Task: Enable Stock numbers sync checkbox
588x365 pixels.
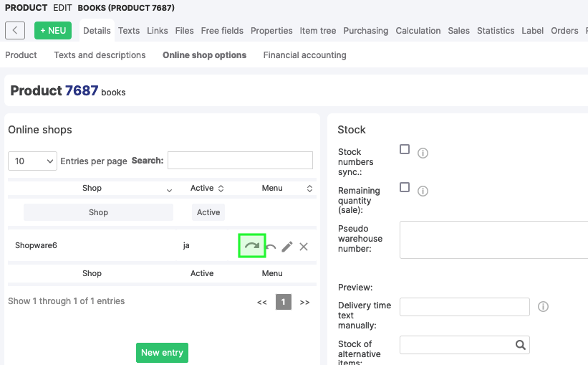Action: (x=405, y=149)
